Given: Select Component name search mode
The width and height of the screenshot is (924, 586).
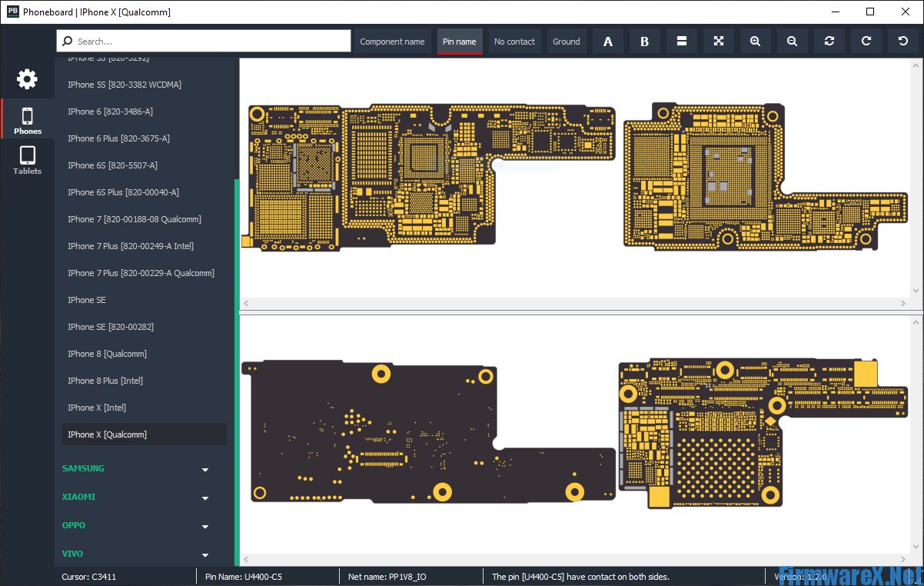Looking at the screenshot, I should (393, 41).
